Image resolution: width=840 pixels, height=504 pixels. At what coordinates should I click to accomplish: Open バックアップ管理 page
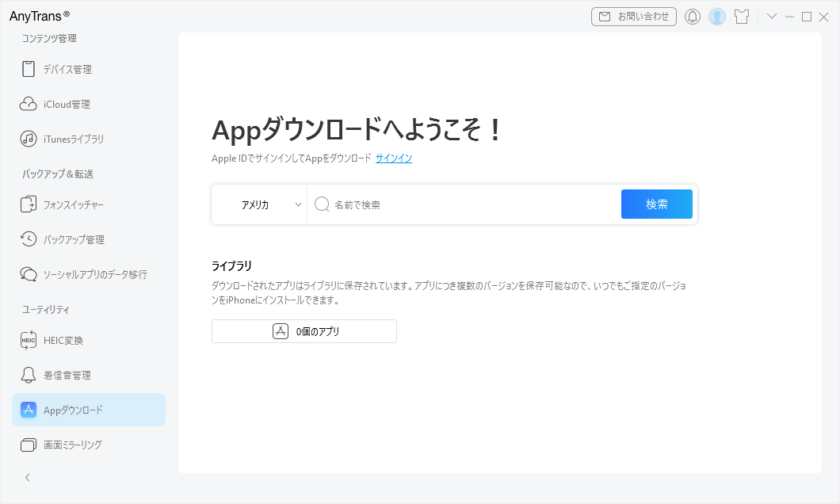click(x=89, y=239)
